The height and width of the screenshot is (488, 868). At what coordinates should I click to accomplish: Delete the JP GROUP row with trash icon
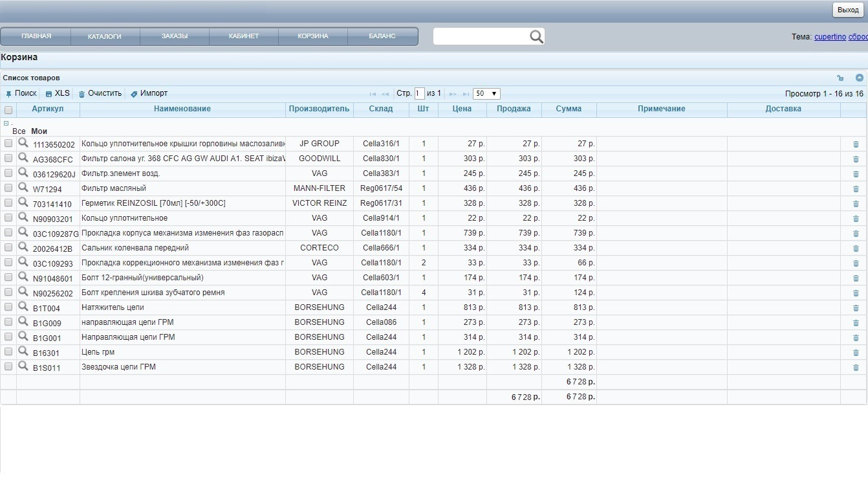856,144
